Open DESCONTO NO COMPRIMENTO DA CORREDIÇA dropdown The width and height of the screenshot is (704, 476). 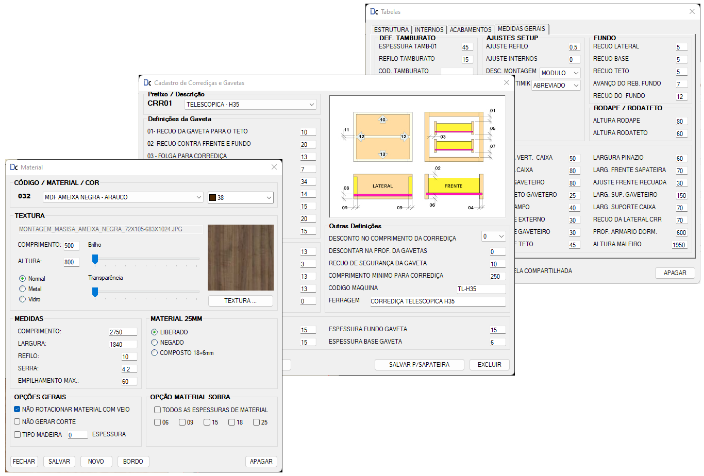coord(493,236)
